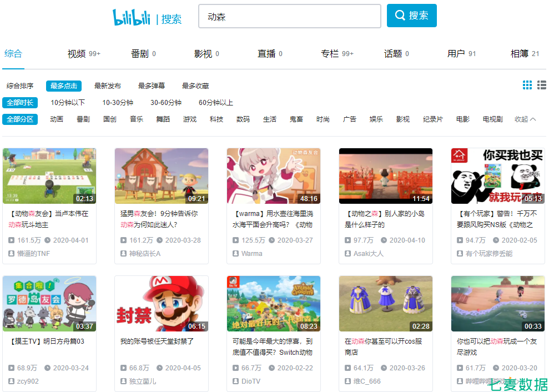Click the bilibili logo
This screenshot has height=392, width=549.
click(132, 17)
